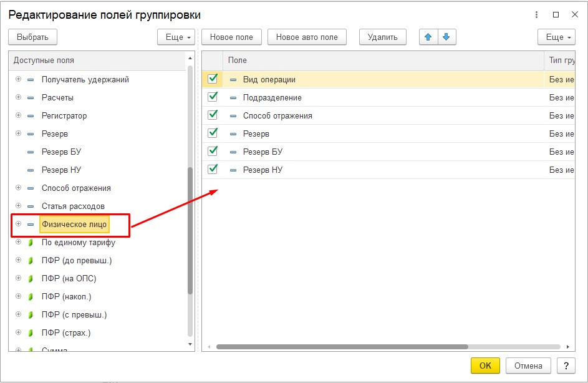Click the green resource icon beside ПФР (страх.)
Image resolution: width=588 pixels, height=383 pixels.
click(x=31, y=332)
